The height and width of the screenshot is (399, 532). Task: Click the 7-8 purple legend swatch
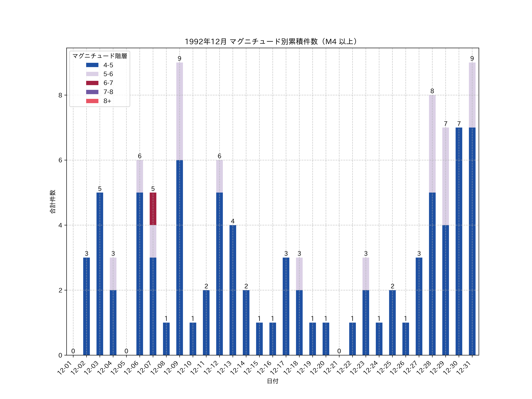tap(92, 92)
